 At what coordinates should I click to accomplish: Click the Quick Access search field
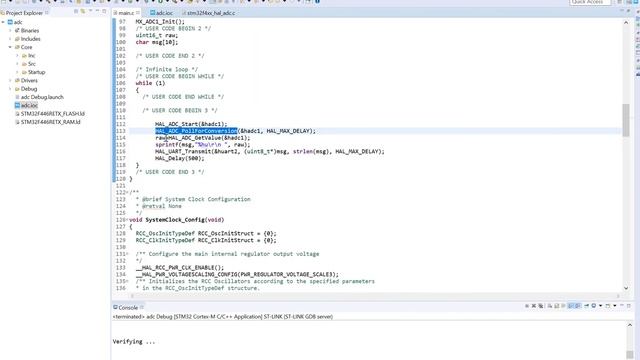click(590, 2)
